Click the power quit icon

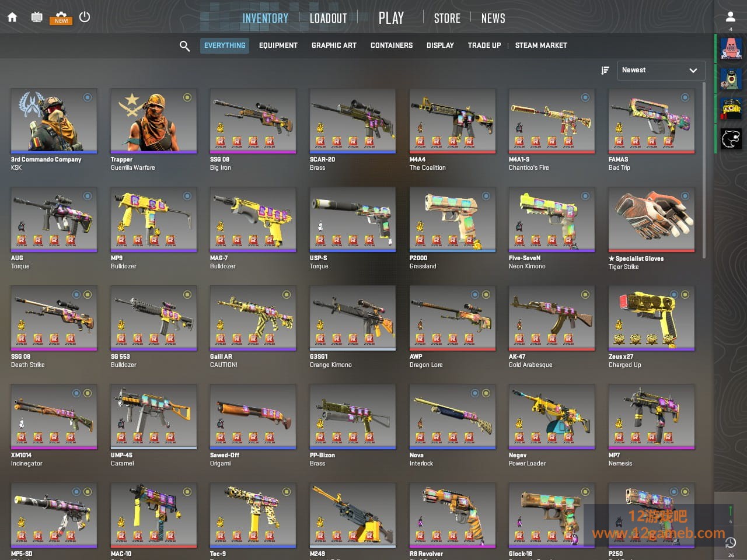85,17
